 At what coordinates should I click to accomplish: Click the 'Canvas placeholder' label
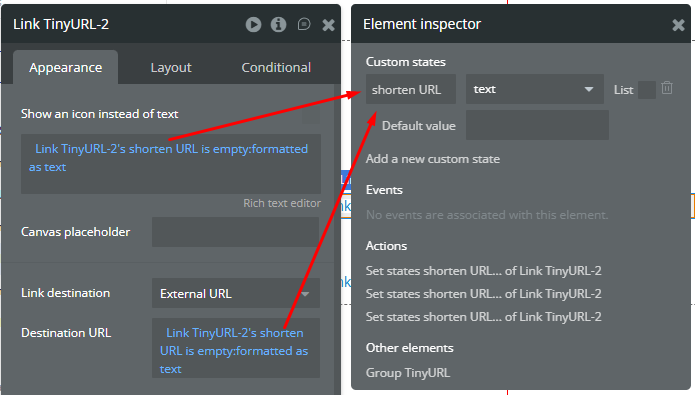(76, 232)
